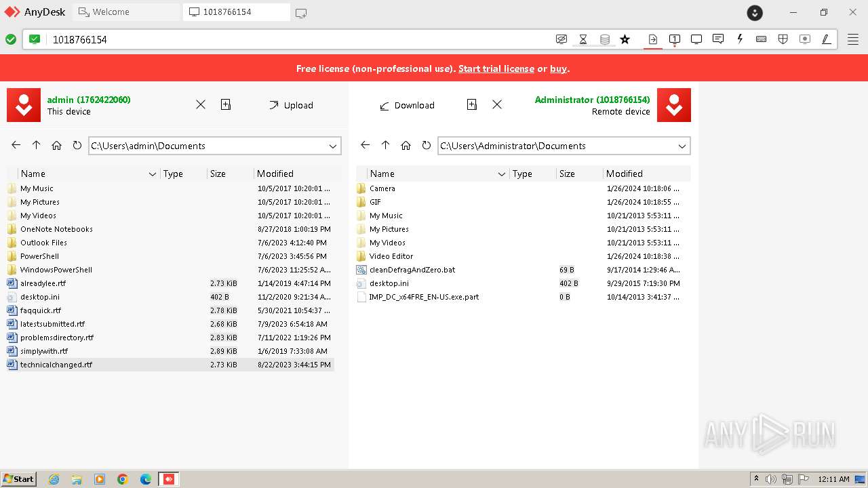Open the lightning actions icon
Image resolution: width=868 pixels, height=488 pixels.
740,39
